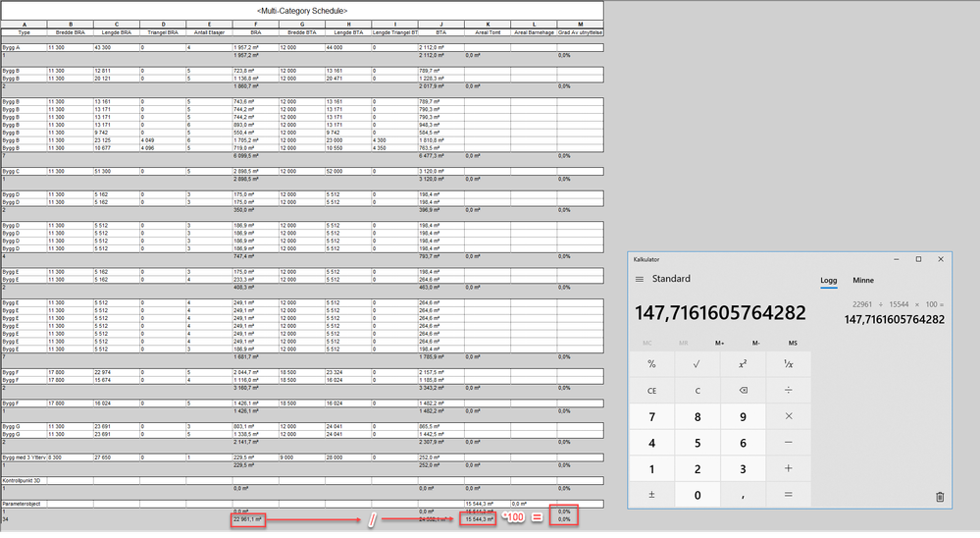Click the backspace delete key
Screen dimensions: 980x538
click(743, 391)
